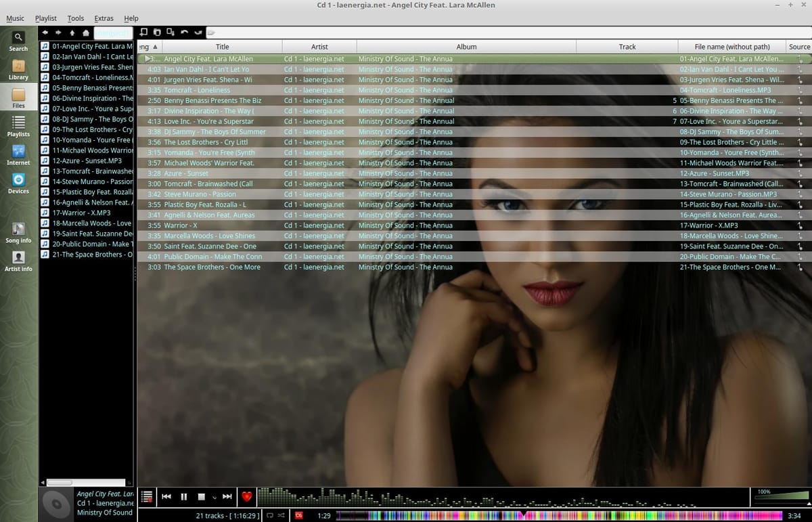This screenshot has width=812, height=522.
Task: Redo the last playlist action
Action: tap(198, 32)
